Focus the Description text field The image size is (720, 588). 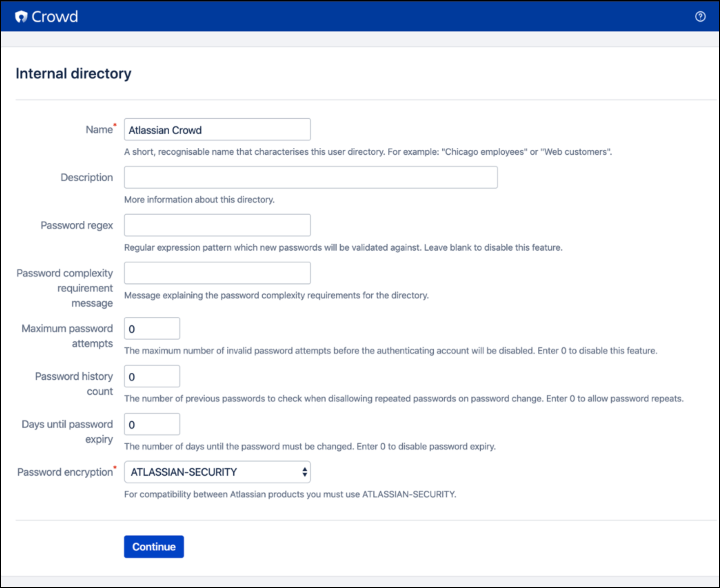click(310, 177)
